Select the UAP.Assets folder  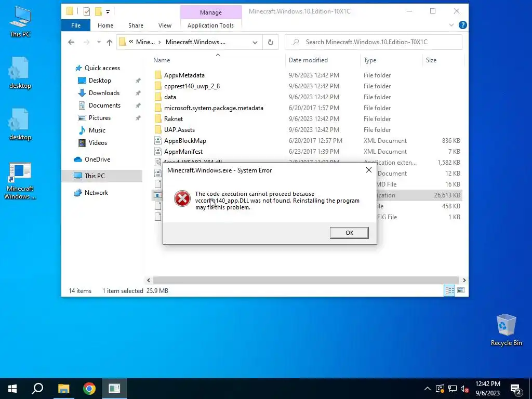click(x=179, y=129)
